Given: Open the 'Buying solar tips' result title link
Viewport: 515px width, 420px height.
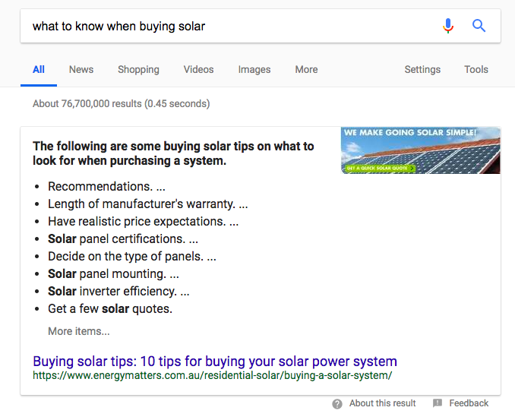Looking at the screenshot, I should click(215, 361).
